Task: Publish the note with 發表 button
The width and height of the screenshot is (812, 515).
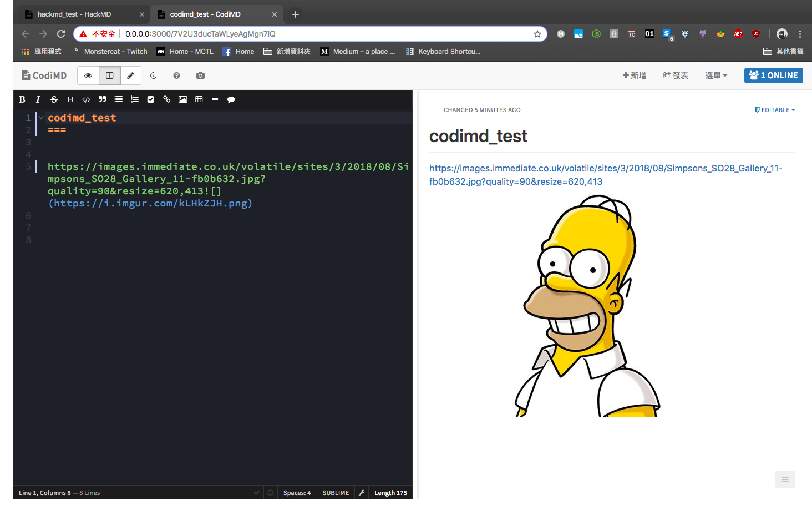Action: pyautogui.click(x=676, y=75)
